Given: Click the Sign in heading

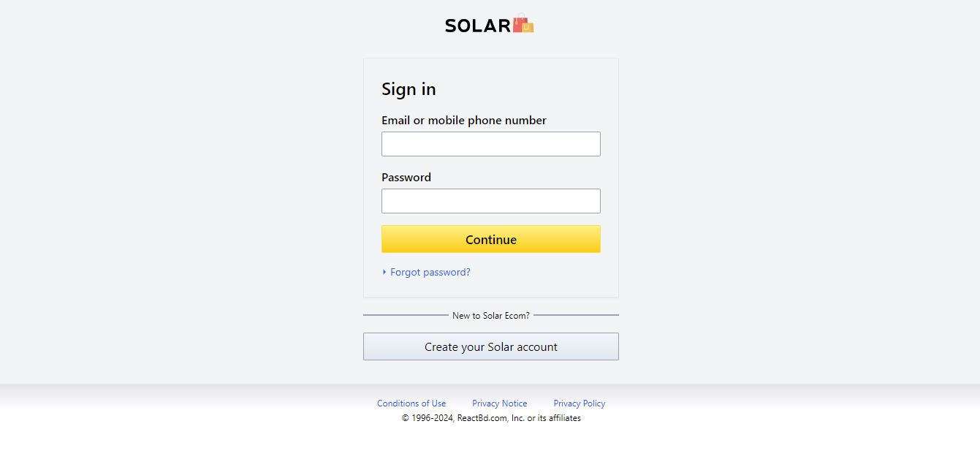Looking at the screenshot, I should [x=409, y=89].
